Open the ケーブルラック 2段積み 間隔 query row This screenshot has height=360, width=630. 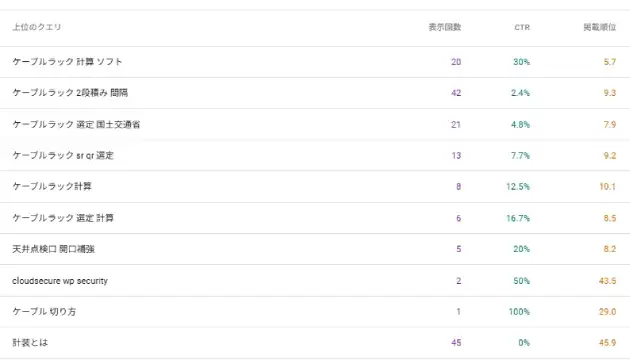pyautogui.click(x=315, y=93)
